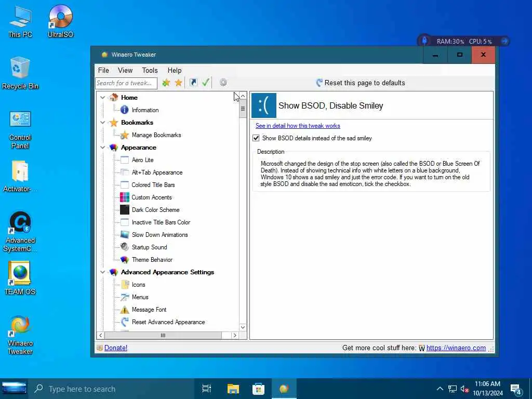Click the Dark Color Scheme black icon
The width and height of the screenshot is (532, 399).
click(x=125, y=210)
